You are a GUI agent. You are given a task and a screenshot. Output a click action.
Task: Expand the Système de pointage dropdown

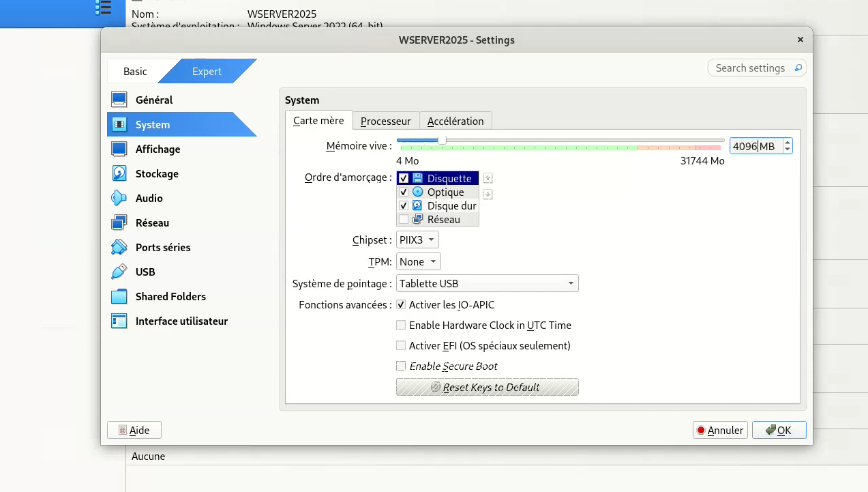[x=487, y=283]
